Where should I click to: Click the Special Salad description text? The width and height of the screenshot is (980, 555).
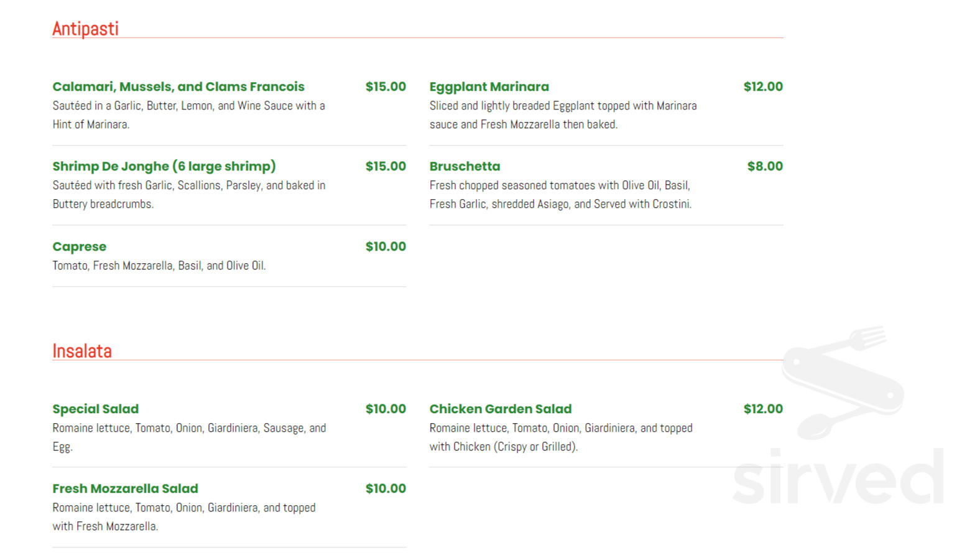[189, 437]
